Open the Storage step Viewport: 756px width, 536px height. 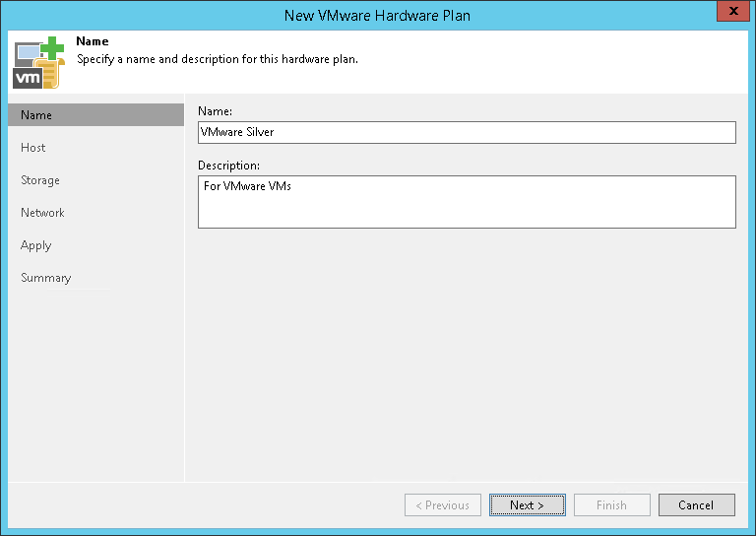coord(40,180)
